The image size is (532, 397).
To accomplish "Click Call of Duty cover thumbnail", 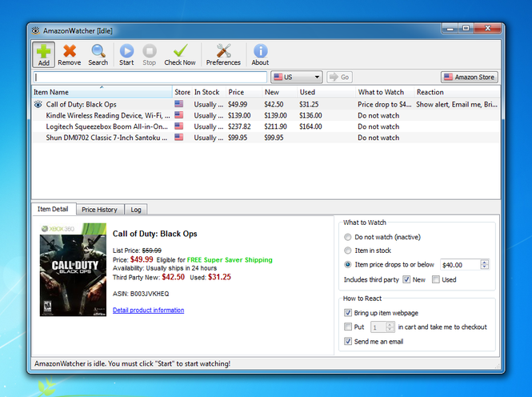I will tap(73, 270).
